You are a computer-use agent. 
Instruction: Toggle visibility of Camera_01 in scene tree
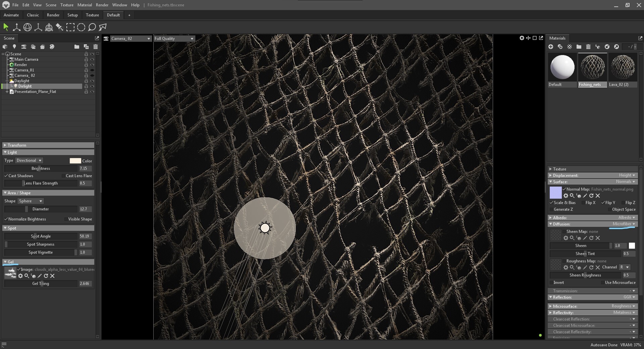click(x=92, y=70)
